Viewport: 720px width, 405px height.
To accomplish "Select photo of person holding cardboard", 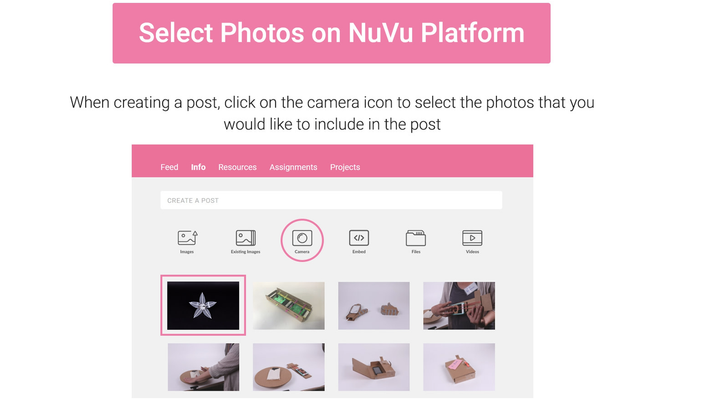I will coord(459,305).
